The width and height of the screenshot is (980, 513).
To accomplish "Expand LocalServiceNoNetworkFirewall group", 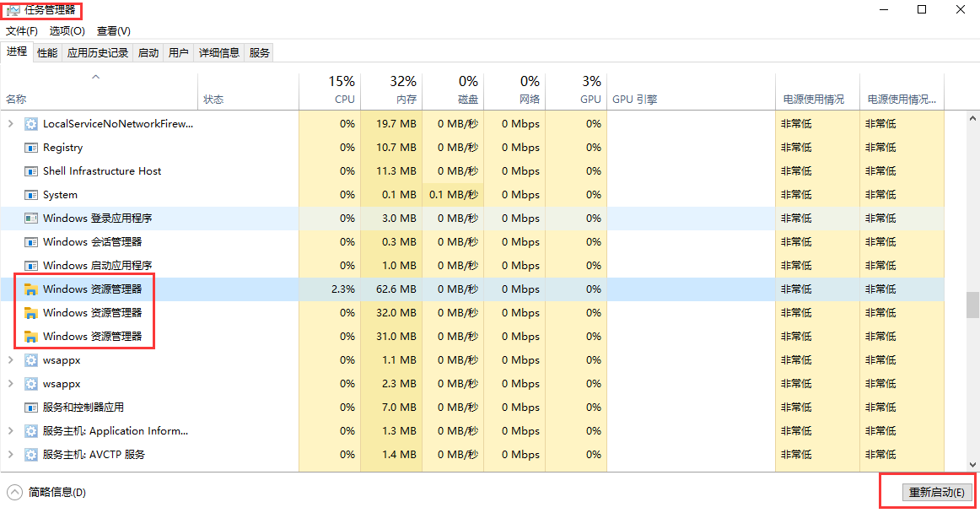I will click(x=11, y=124).
